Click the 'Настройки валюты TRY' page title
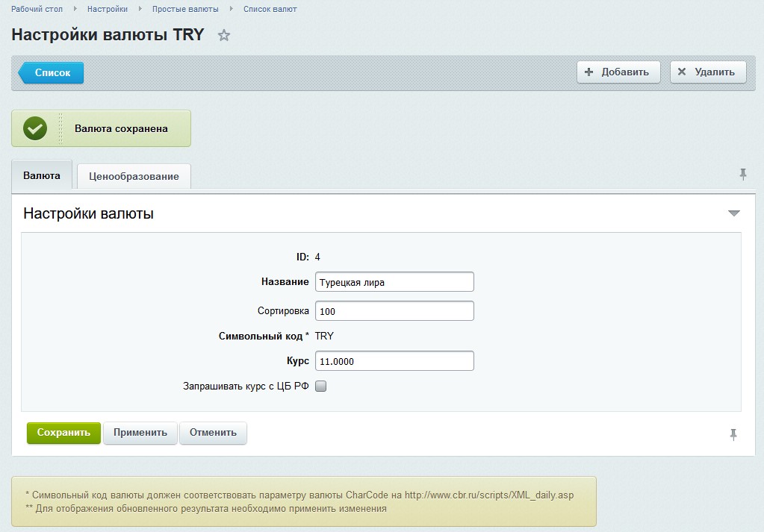This screenshot has width=764, height=532. point(108,34)
